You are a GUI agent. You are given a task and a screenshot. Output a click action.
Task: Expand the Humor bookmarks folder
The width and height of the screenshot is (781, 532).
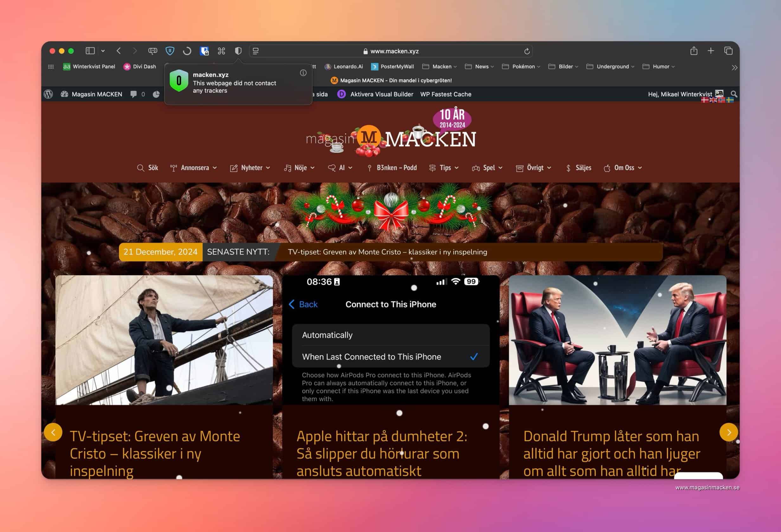[659, 66]
